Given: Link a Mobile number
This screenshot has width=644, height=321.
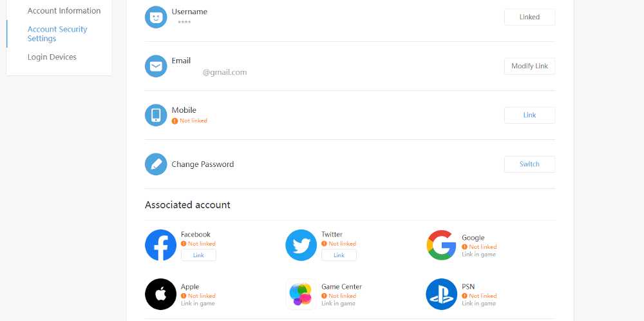Looking at the screenshot, I should 529,115.
